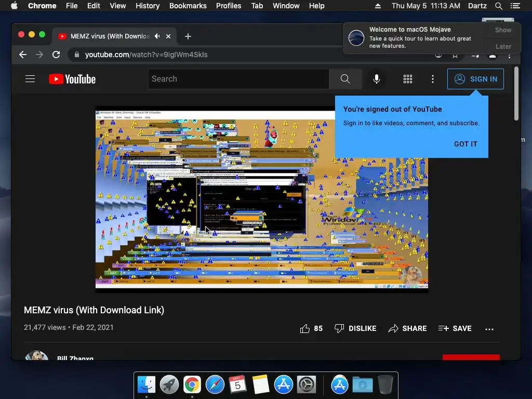Viewport: 532px width, 399px height.
Task: Click the MEMZ virus video player
Action: [262, 199]
